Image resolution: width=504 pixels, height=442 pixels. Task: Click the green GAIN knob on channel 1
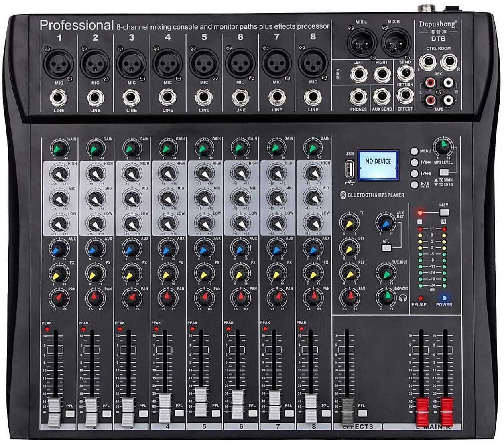59,148
